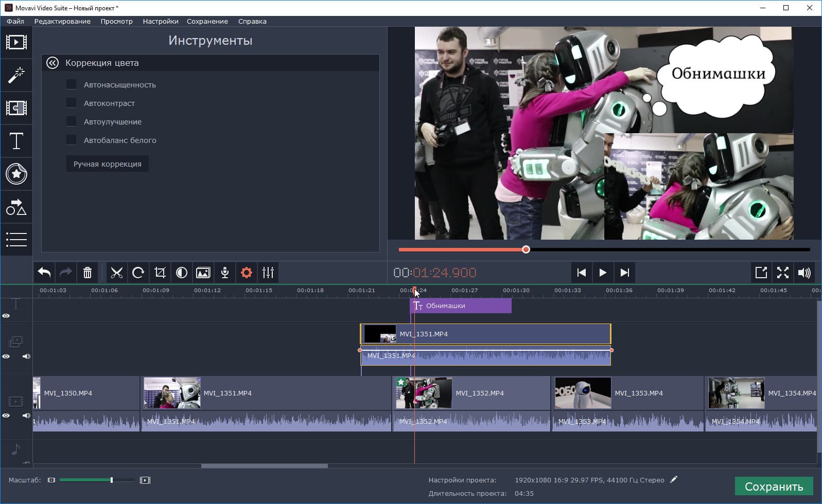Open the Настройки menu

[x=161, y=21]
